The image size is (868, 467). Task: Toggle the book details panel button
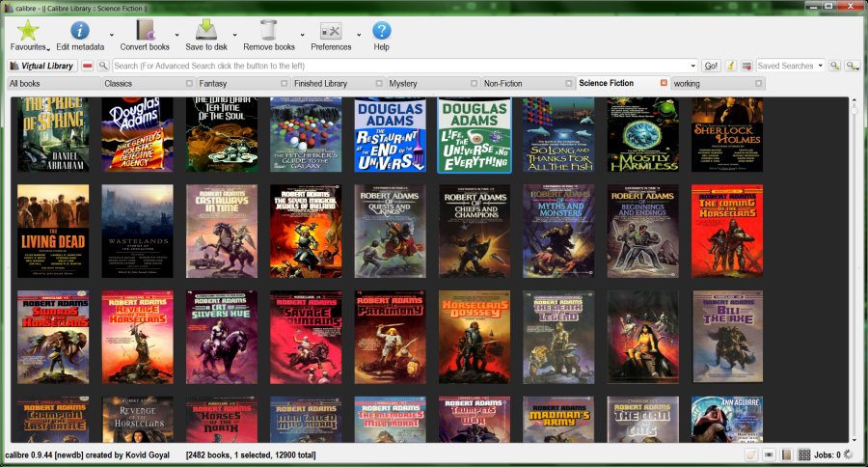(786, 454)
